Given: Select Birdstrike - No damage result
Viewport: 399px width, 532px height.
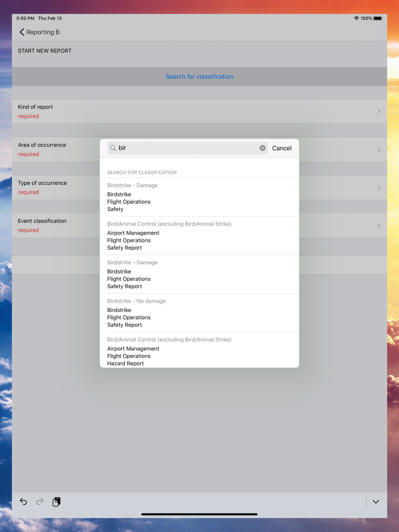Looking at the screenshot, I should [x=199, y=313].
